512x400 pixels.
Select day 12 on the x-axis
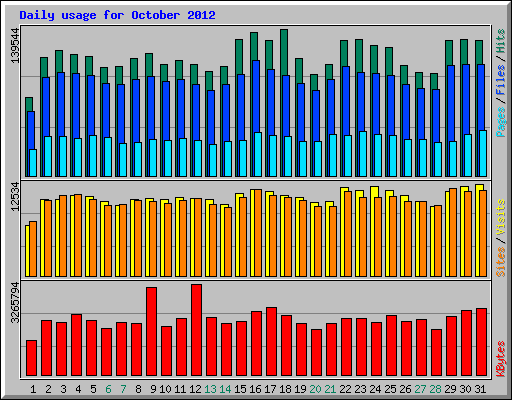tap(195, 389)
